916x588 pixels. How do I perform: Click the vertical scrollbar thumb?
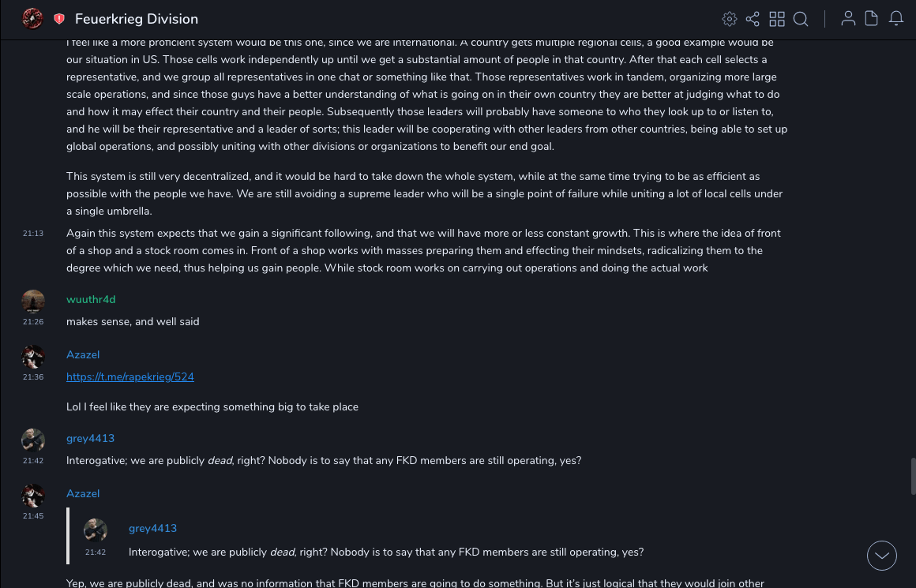coord(913,476)
